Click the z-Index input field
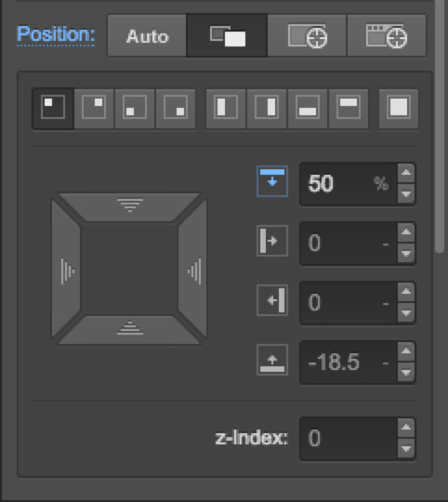 click(x=349, y=438)
